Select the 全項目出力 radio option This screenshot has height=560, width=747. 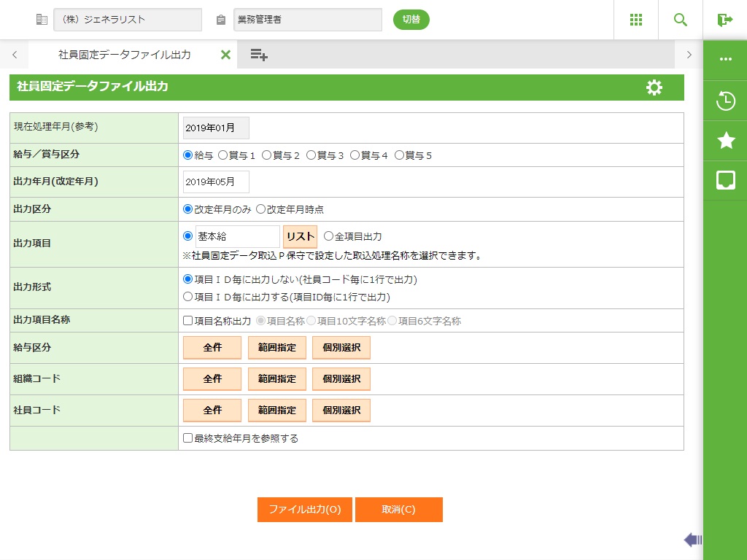pyautogui.click(x=328, y=236)
